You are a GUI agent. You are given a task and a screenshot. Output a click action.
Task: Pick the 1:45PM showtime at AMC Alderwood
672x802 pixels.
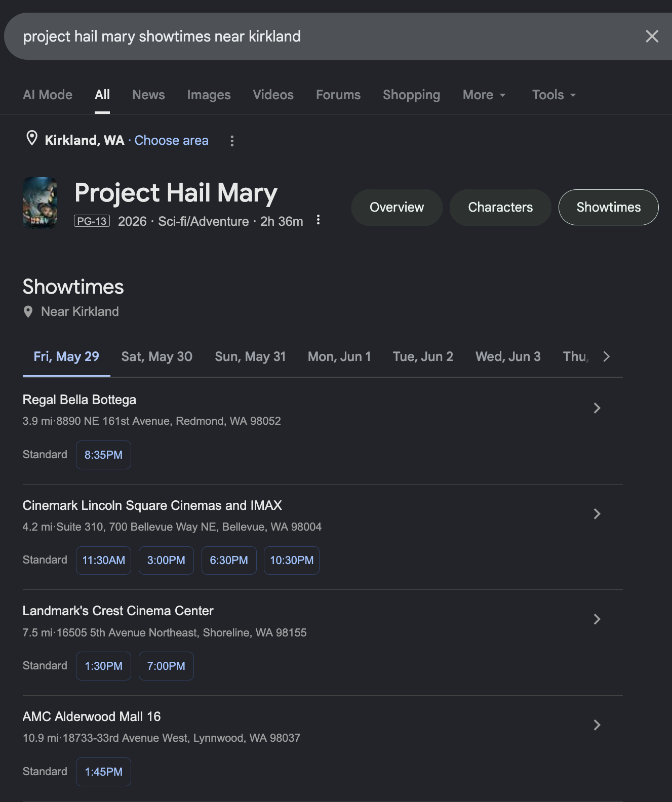point(103,772)
